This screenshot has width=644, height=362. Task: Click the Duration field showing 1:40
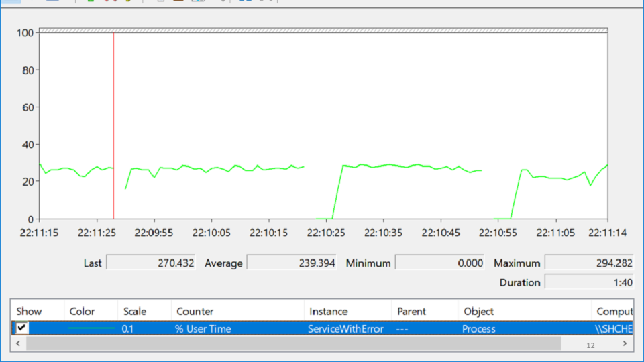pos(590,282)
